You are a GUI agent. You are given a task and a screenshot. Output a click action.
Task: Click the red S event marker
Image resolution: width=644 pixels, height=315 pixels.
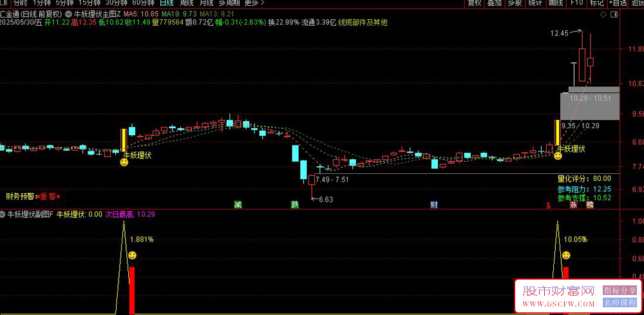[x=548, y=205]
